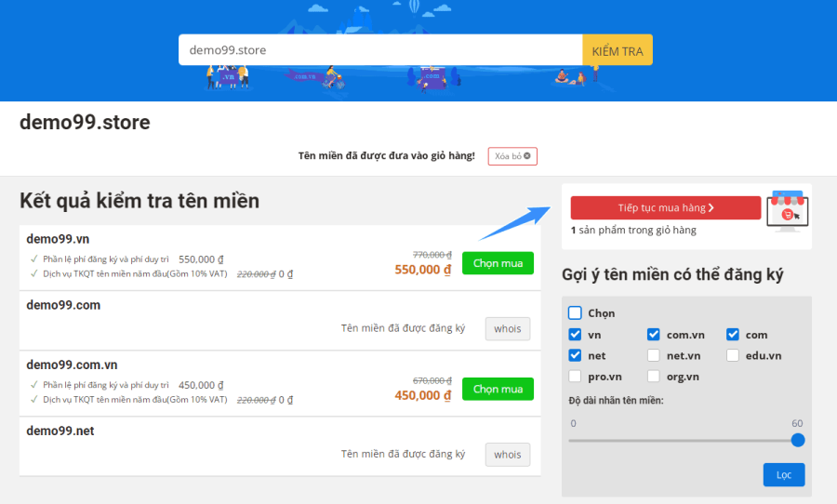Enable the edu.vn checkbox
The height and width of the screenshot is (504, 837).
pos(733,355)
